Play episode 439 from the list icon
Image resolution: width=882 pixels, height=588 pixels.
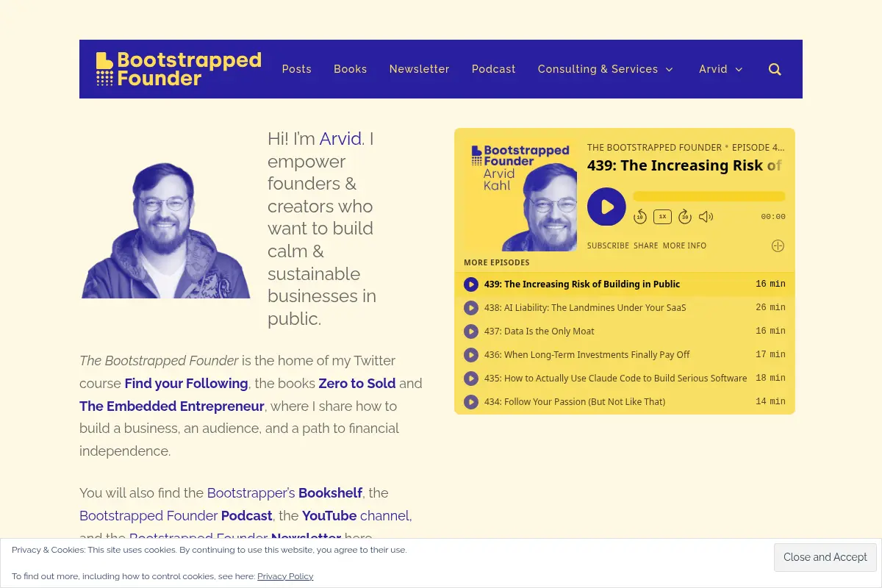471,284
